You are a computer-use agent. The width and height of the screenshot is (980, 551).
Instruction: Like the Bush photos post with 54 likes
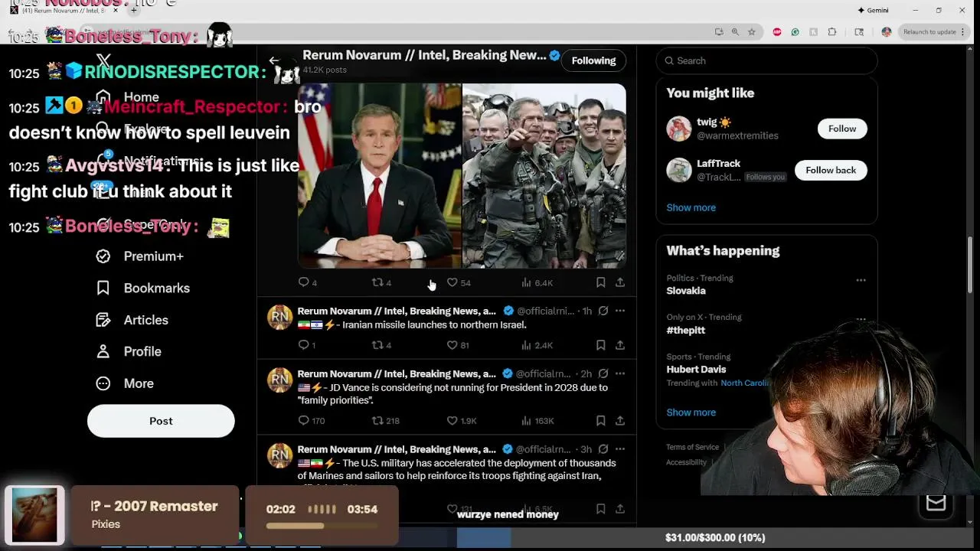(x=452, y=282)
